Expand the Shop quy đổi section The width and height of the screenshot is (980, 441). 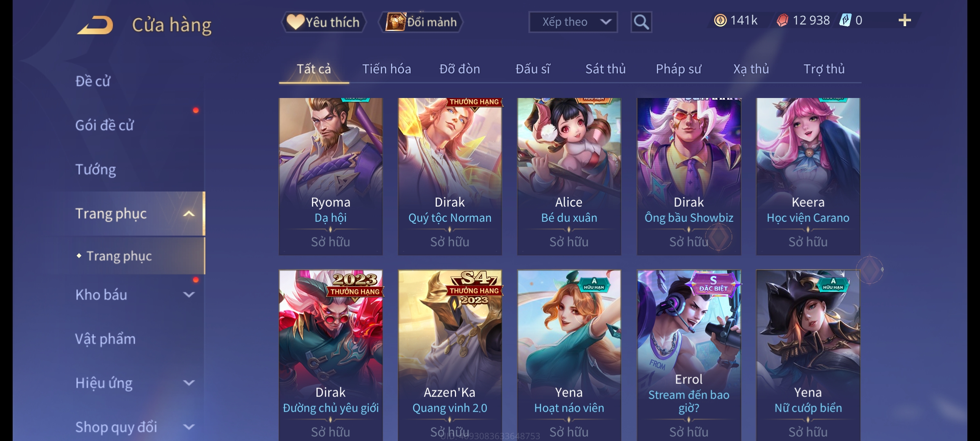point(189,427)
